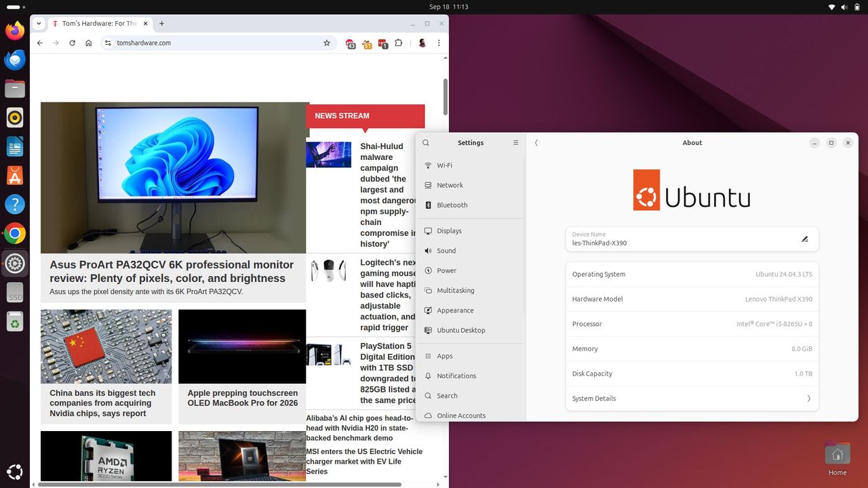This screenshot has height=488, width=868.
Task: Open Firefox from the dock
Action: tap(15, 30)
